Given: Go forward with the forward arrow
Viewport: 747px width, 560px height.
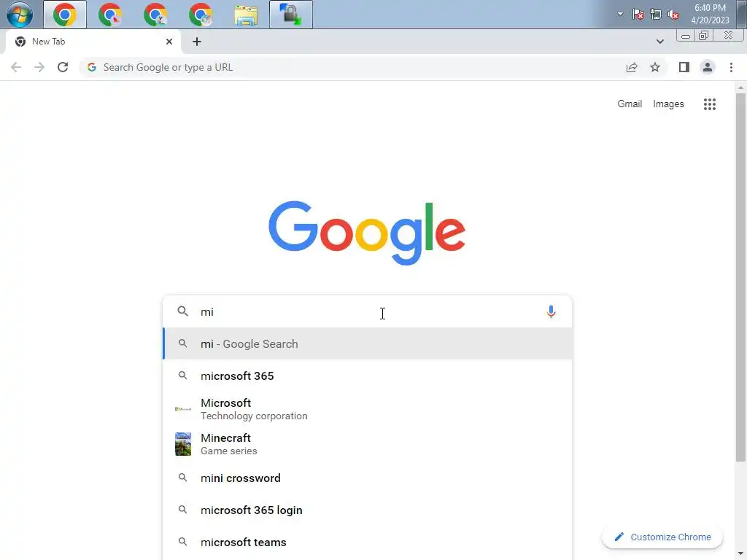Looking at the screenshot, I should 39,67.
